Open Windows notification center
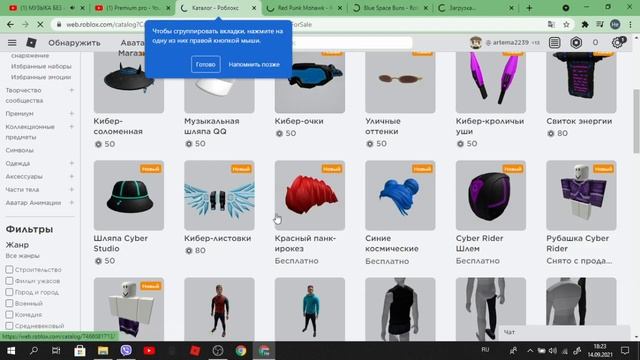The image size is (640, 360). point(625,350)
